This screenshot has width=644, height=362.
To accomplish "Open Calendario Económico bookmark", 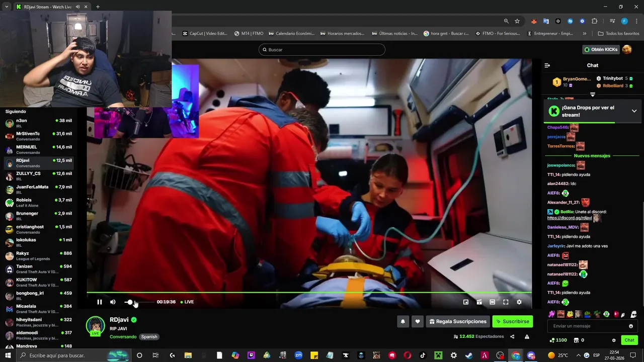I will [291, 34].
